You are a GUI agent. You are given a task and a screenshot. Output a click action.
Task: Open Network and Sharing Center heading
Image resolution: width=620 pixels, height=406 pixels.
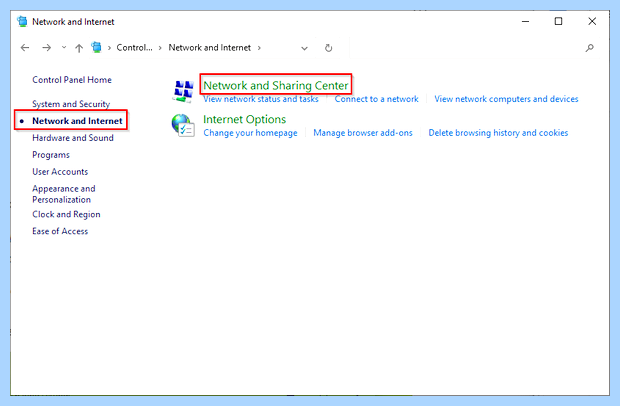tap(276, 85)
